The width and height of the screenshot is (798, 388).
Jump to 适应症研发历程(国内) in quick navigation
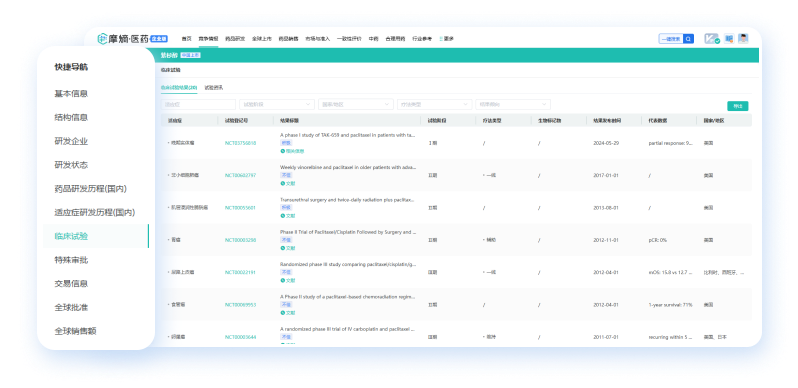click(95, 212)
